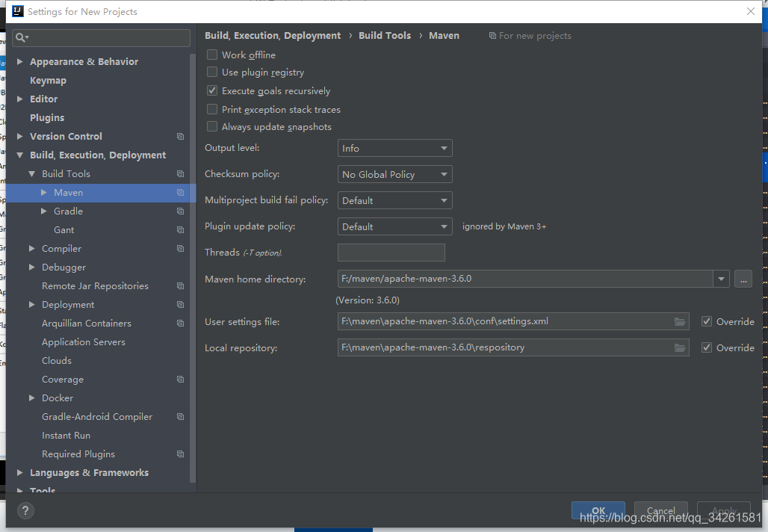Click the OK button
This screenshot has height=532, width=768.
pos(598,510)
